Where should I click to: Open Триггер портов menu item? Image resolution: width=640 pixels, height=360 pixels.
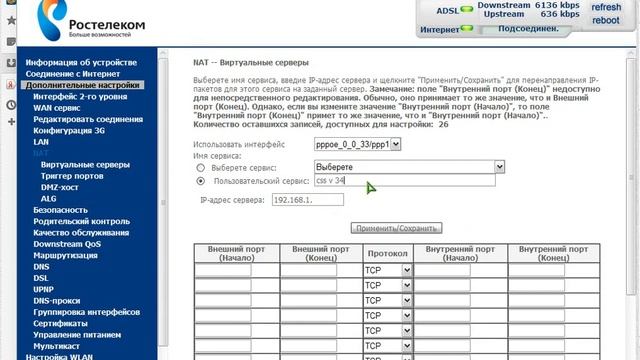pyautogui.click(x=72, y=176)
